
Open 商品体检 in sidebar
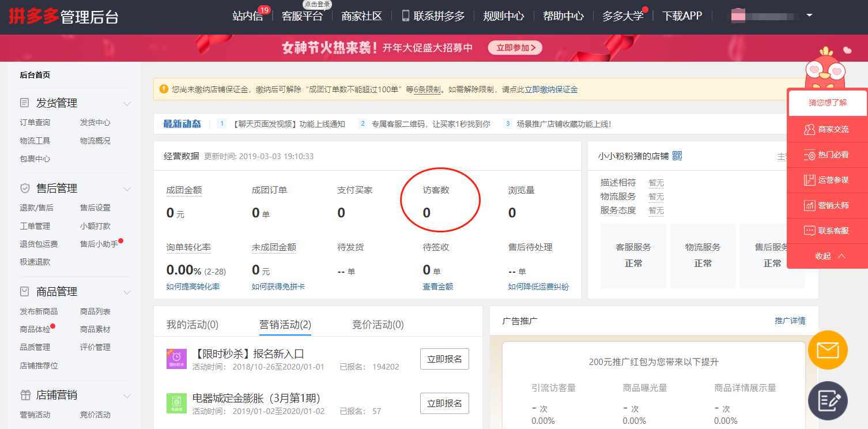click(35, 329)
